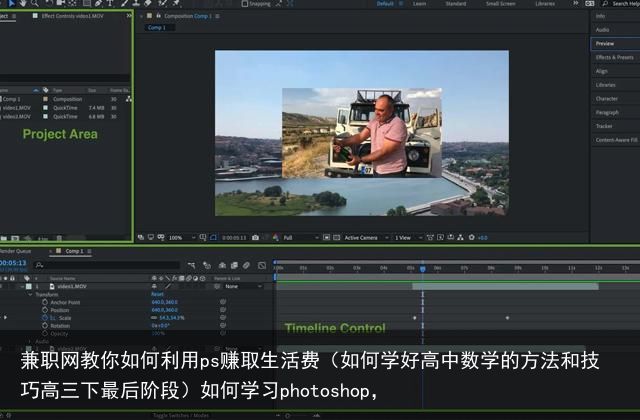The image size is (640, 420).
Task: Select the Hand tool
Action: pos(23,3)
